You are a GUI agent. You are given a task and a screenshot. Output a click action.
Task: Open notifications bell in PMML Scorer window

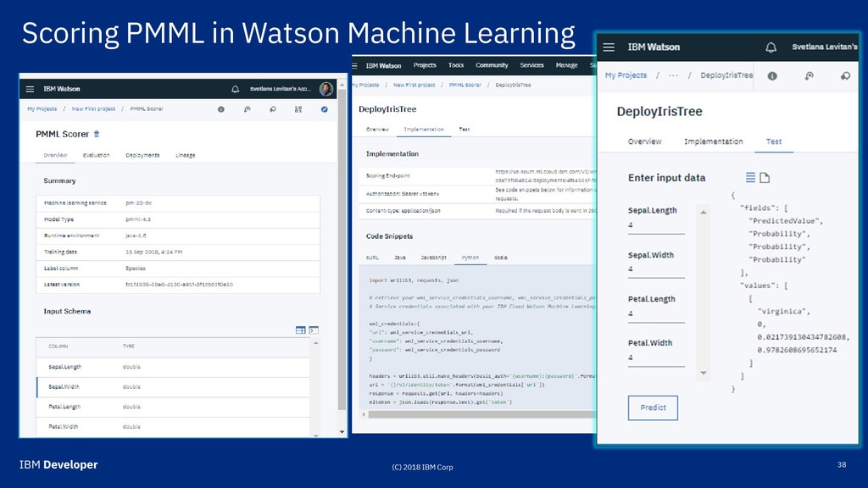tap(236, 89)
